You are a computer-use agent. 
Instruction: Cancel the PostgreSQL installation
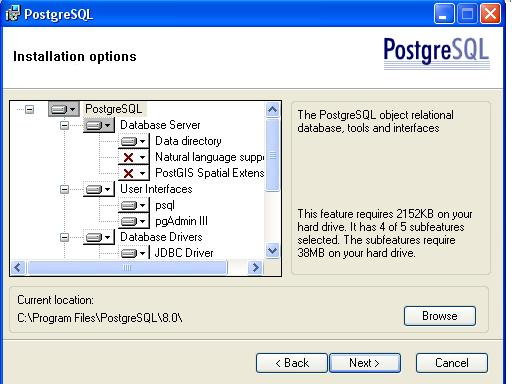(x=452, y=363)
